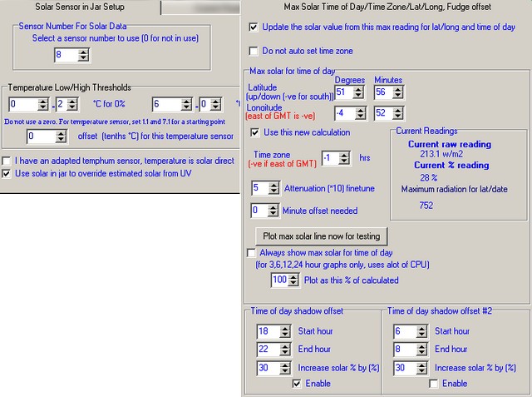Uncheck 'Use this new calculation' option
Image resolution: width=532 pixels, height=397 pixels.
[255, 132]
